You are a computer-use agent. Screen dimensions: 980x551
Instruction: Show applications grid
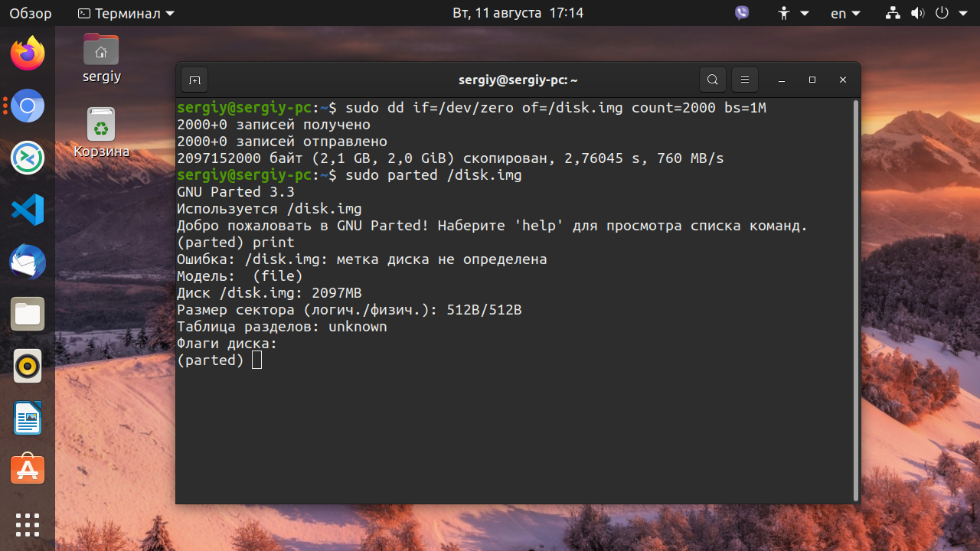(28, 525)
